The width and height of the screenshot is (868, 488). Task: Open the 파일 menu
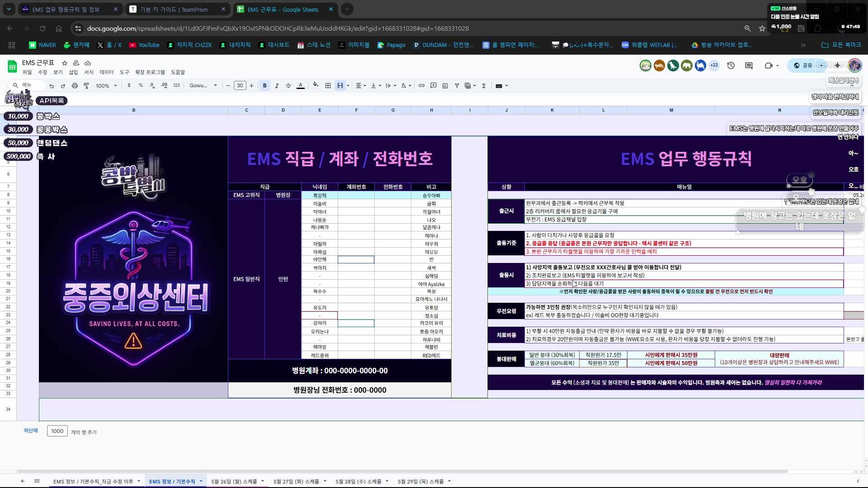[27, 72]
